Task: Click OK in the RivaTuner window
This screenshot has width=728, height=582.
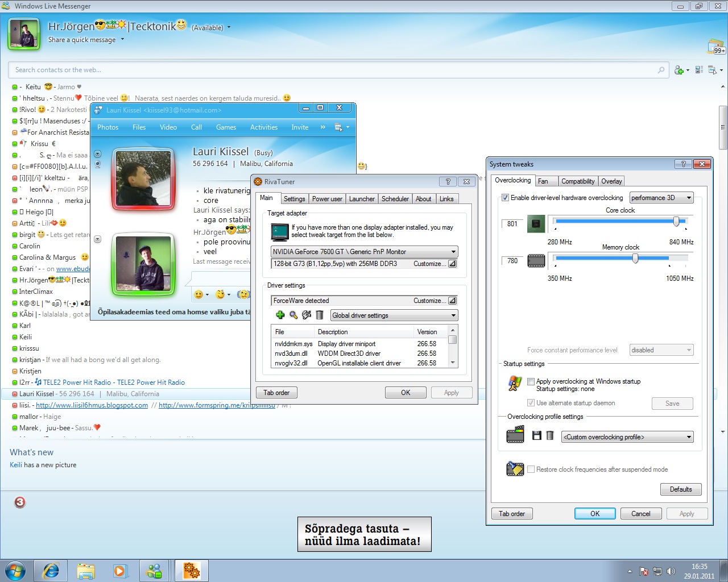Action: [x=406, y=393]
